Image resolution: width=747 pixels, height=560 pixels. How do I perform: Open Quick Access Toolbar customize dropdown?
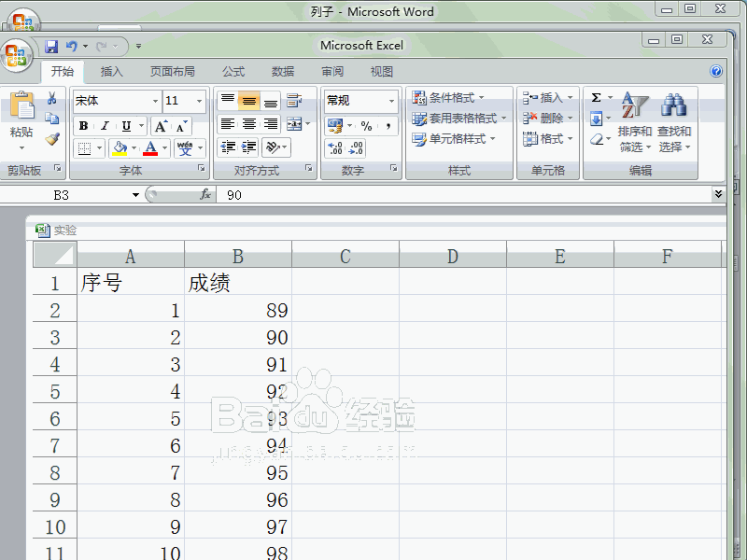[138, 46]
